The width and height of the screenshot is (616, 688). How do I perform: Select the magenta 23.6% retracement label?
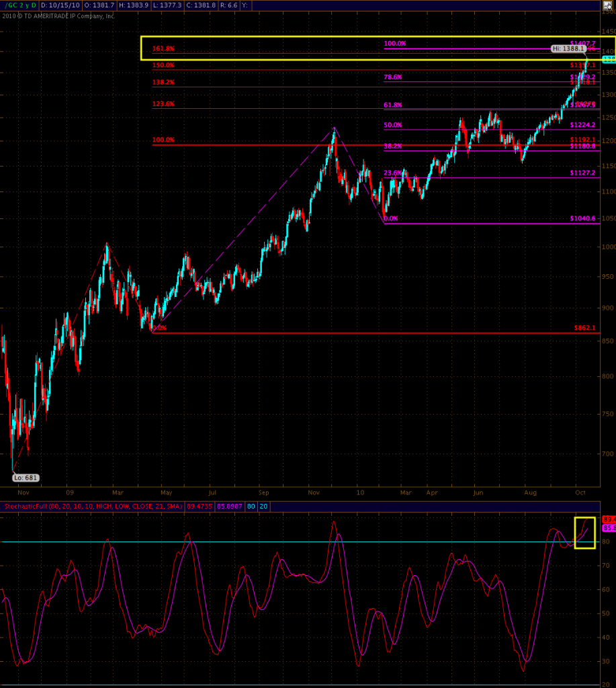pos(392,173)
